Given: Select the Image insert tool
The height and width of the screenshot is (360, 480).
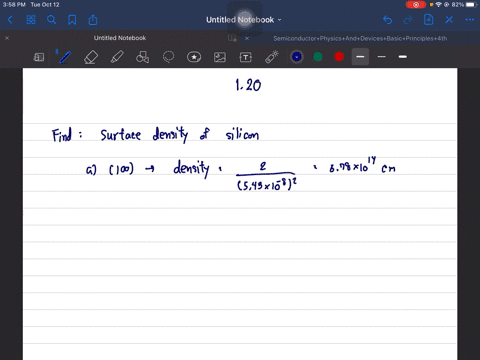Looking at the screenshot, I should (x=220, y=57).
